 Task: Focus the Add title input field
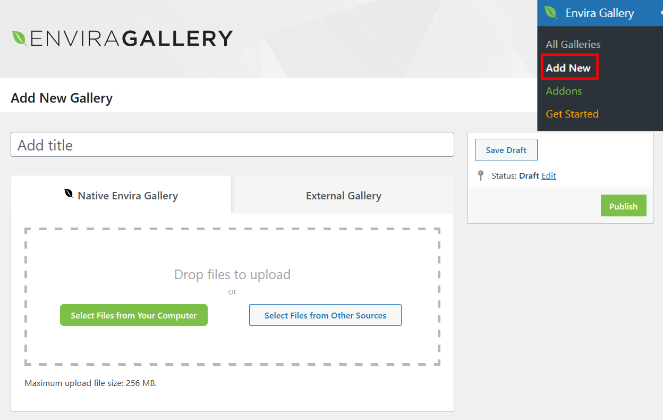[232, 145]
